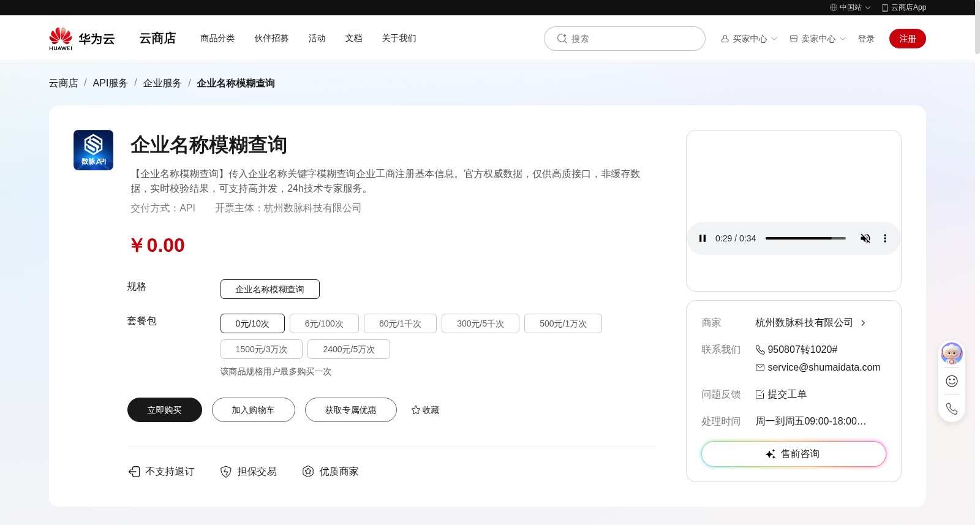
Task: Click the search magnifier icon
Action: click(562, 39)
